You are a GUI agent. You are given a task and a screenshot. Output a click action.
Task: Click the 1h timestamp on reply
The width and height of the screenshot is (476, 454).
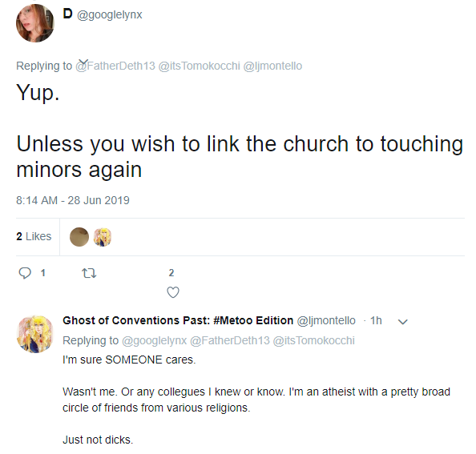(376, 320)
